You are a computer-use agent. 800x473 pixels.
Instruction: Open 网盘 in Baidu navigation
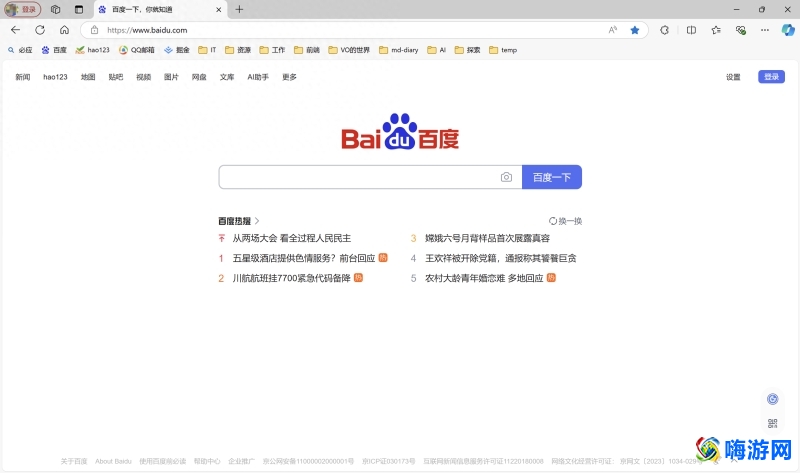tap(199, 77)
